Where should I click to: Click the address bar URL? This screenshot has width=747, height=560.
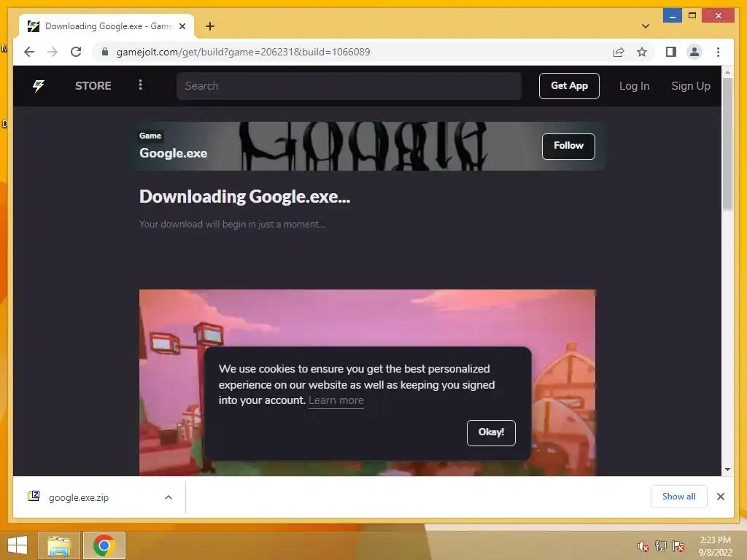243,52
